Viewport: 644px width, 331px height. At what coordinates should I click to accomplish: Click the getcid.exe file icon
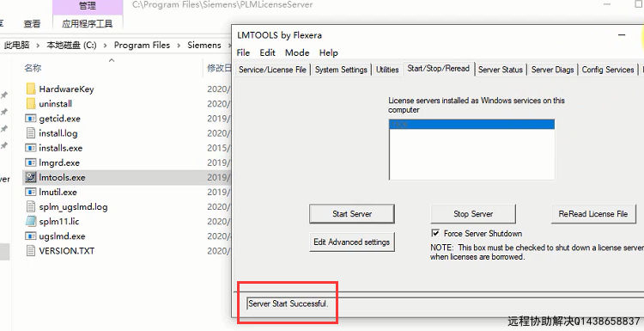(x=31, y=119)
